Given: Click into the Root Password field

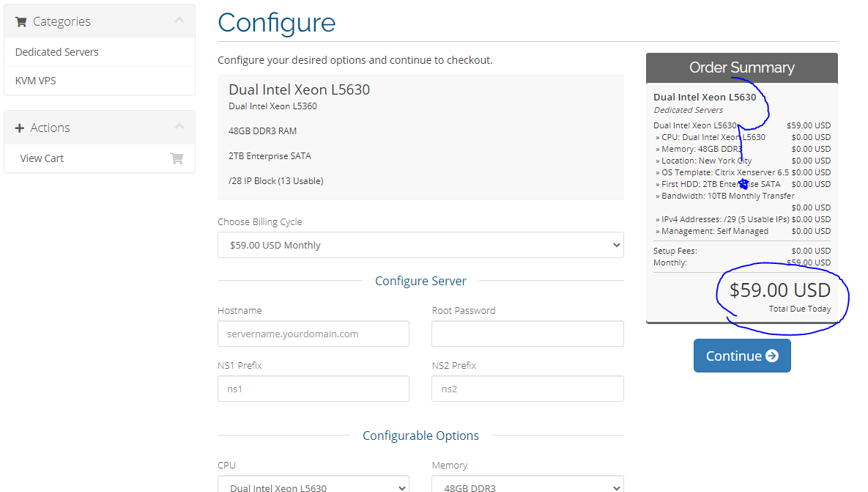Looking at the screenshot, I should pyautogui.click(x=527, y=334).
